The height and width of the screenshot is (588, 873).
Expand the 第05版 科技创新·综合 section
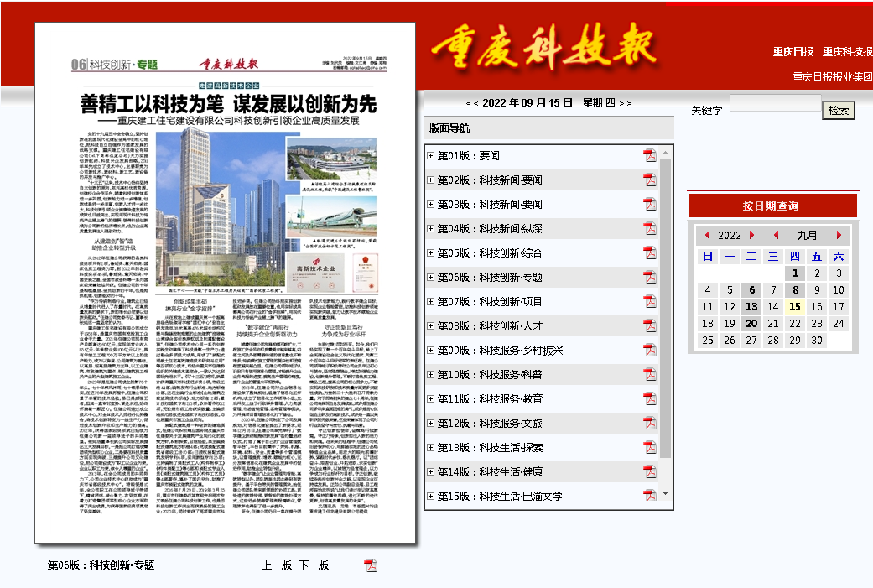[430, 252]
